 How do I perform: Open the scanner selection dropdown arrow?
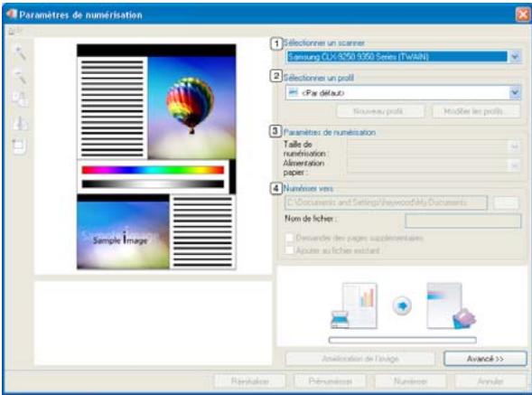click(515, 56)
